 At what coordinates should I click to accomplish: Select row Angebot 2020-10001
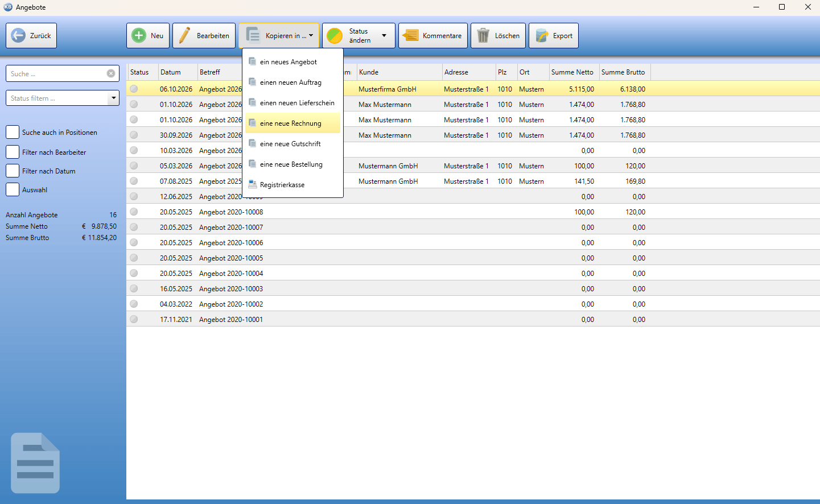473,319
